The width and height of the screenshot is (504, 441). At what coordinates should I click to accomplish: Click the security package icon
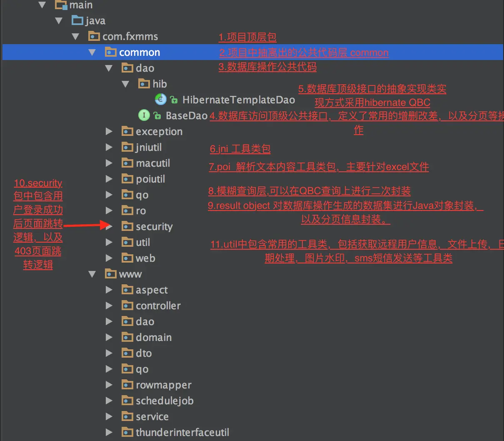(127, 226)
